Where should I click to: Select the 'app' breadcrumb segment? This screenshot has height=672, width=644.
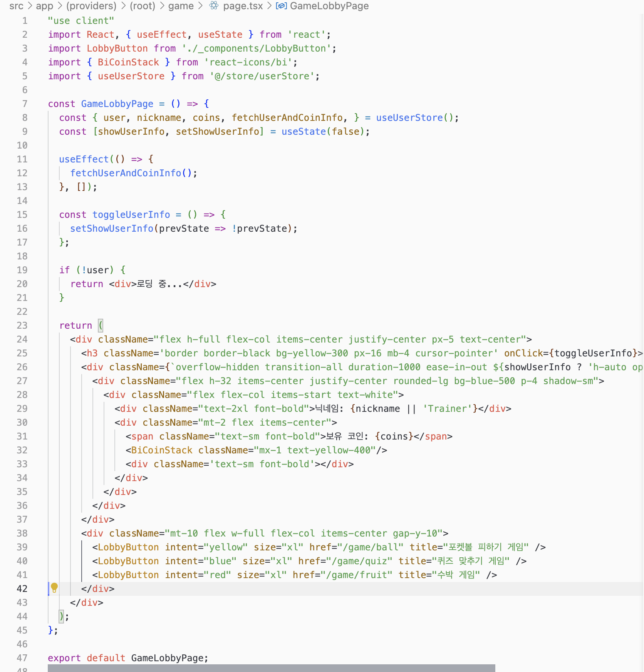click(x=45, y=6)
